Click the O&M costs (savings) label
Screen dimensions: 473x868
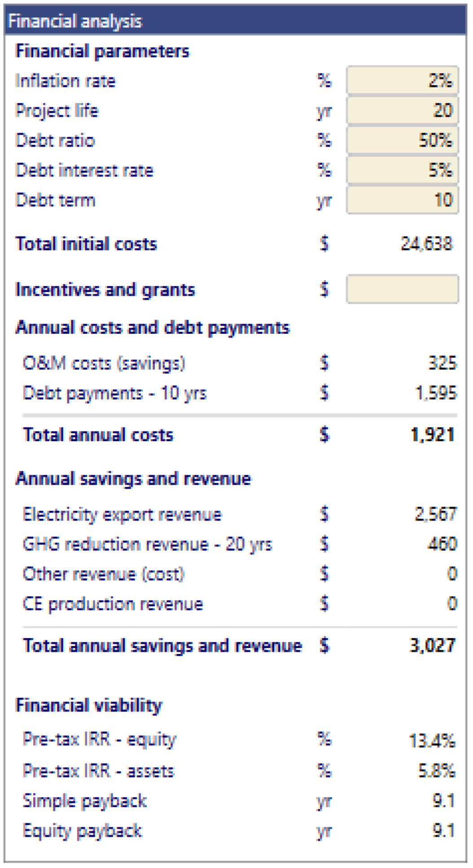tap(104, 363)
